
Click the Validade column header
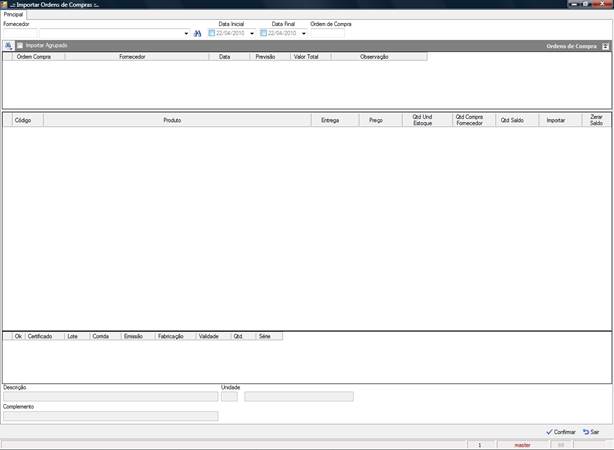(x=213, y=336)
